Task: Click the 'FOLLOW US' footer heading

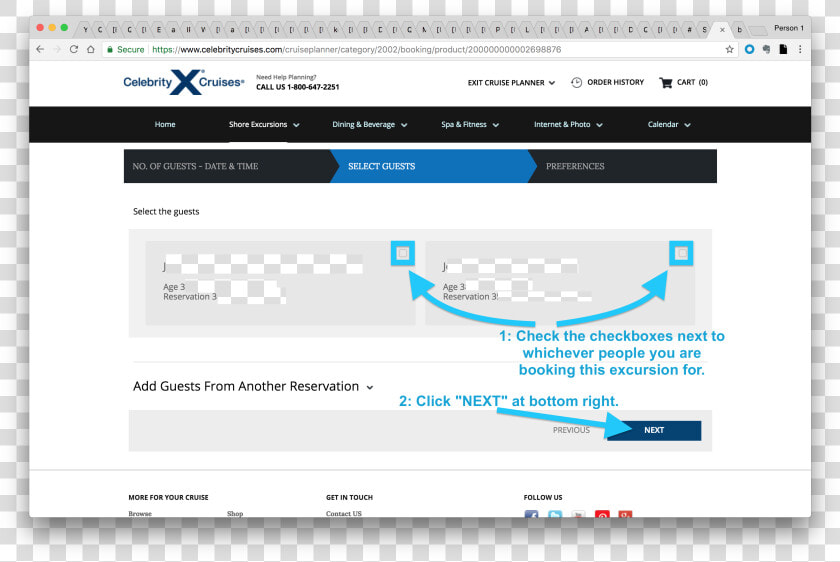Action: point(543,497)
